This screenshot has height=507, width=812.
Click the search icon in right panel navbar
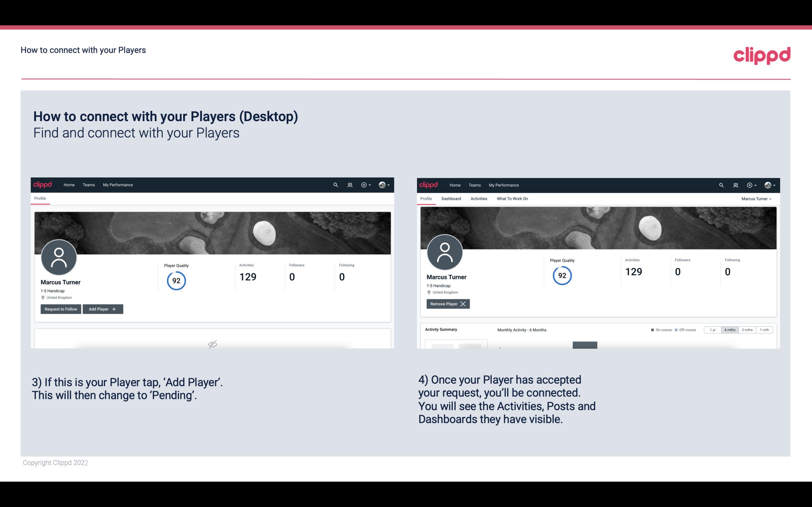721,185
